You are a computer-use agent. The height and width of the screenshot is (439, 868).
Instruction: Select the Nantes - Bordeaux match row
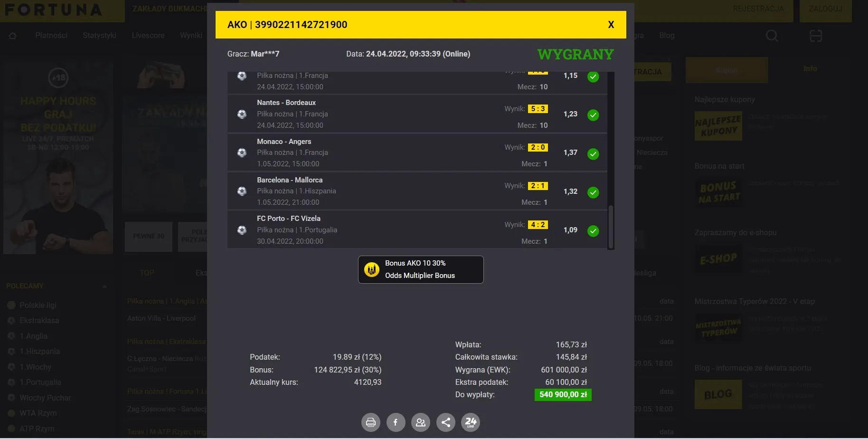click(370, 114)
